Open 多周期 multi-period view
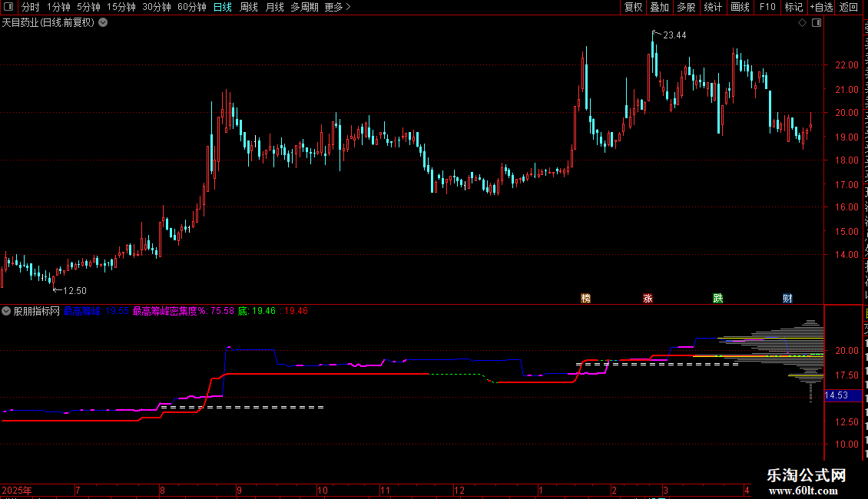This screenshot has height=499, width=868. [x=304, y=7]
